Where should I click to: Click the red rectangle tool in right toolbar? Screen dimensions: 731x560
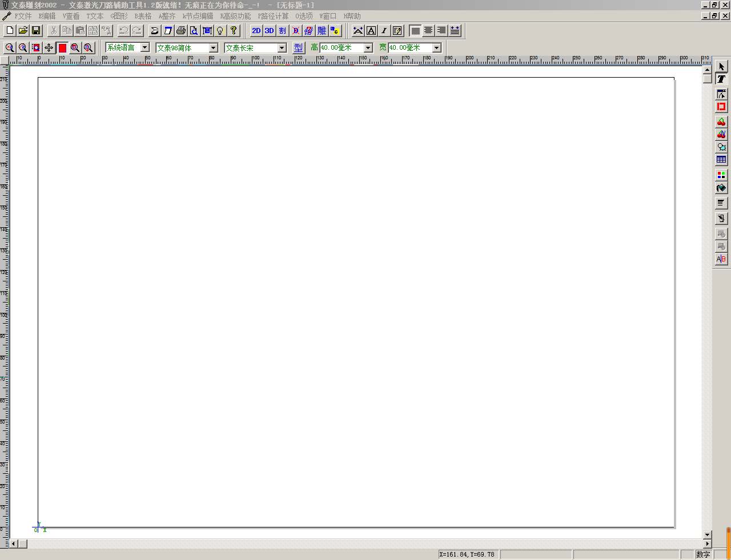click(x=721, y=107)
